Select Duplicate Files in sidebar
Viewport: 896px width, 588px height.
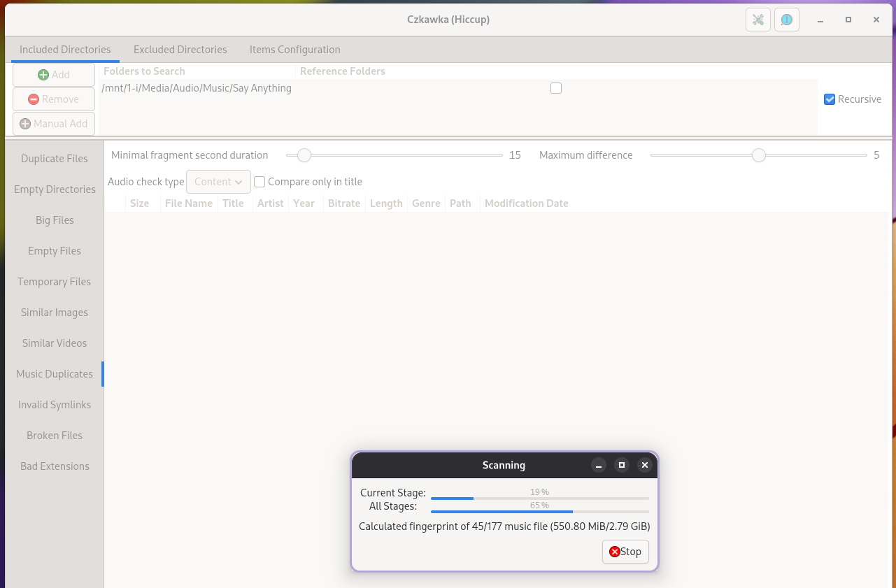click(55, 159)
